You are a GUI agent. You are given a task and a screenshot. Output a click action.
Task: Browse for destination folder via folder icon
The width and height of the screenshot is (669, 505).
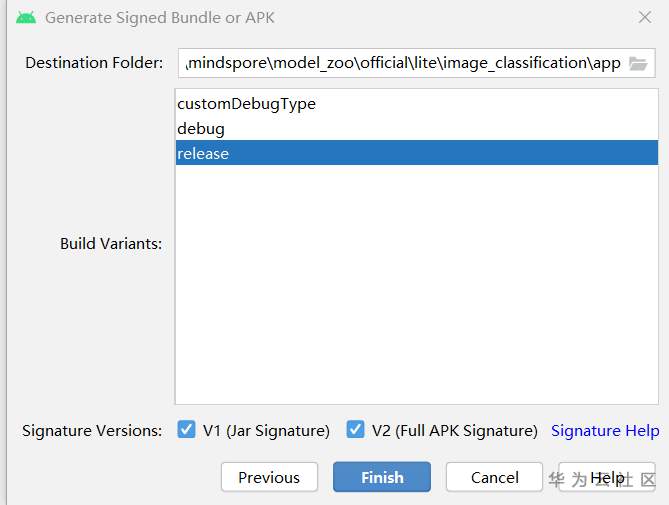click(638, 63)
